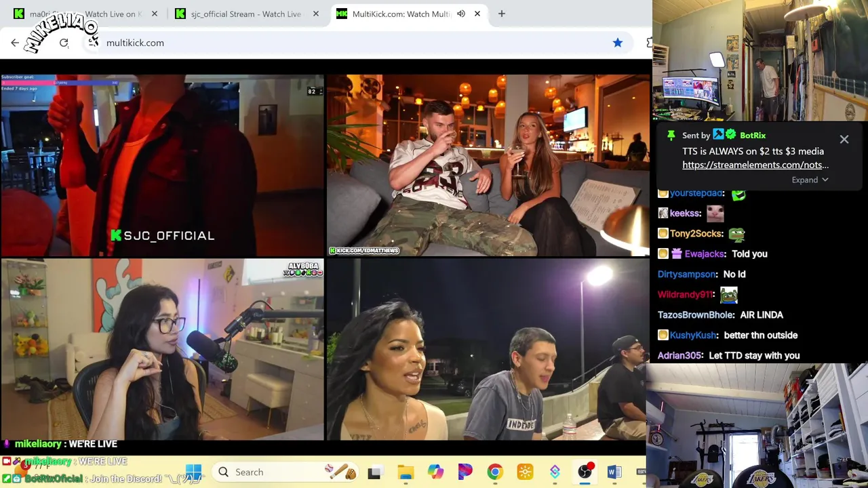Click the baseball icon in the Search box
Screen dimensions: 868x488
click(341, 472)
